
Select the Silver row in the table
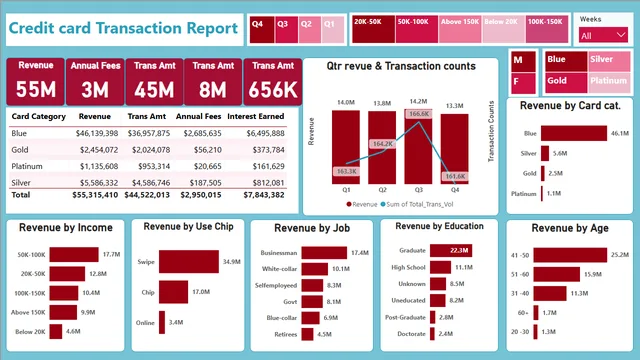148,182
